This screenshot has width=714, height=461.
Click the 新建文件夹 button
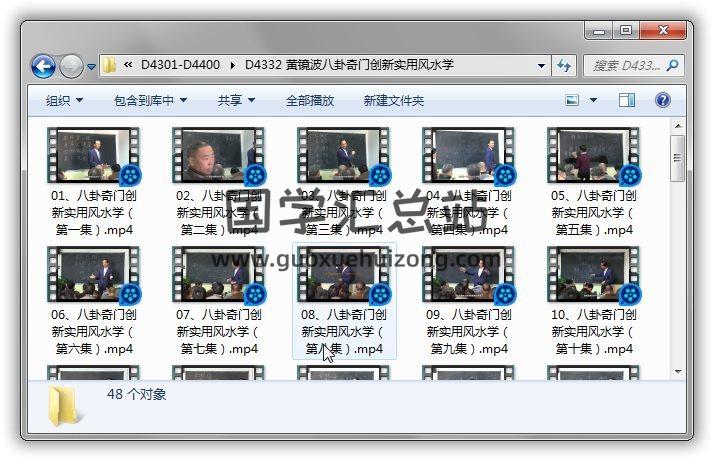point(393,100)
